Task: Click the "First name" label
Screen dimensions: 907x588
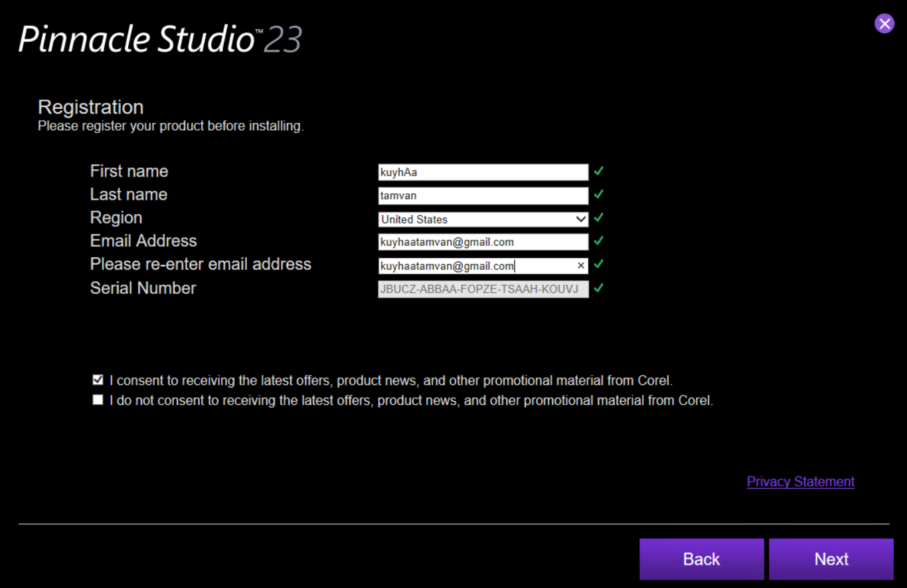Action: 129,171
